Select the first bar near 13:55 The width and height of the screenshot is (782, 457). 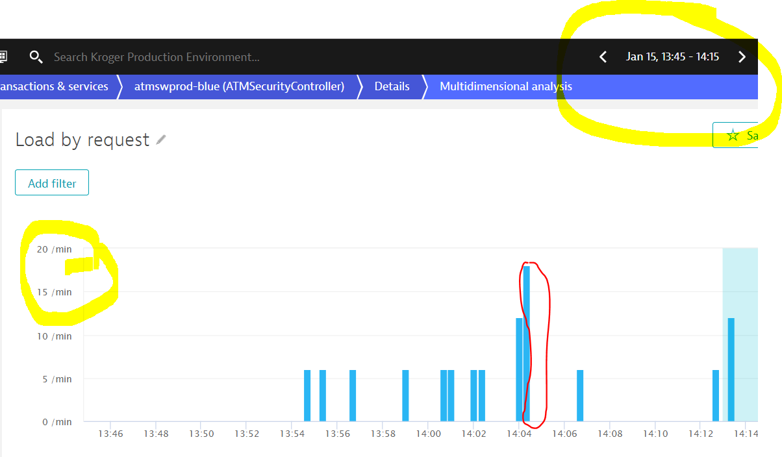[307, 395]
